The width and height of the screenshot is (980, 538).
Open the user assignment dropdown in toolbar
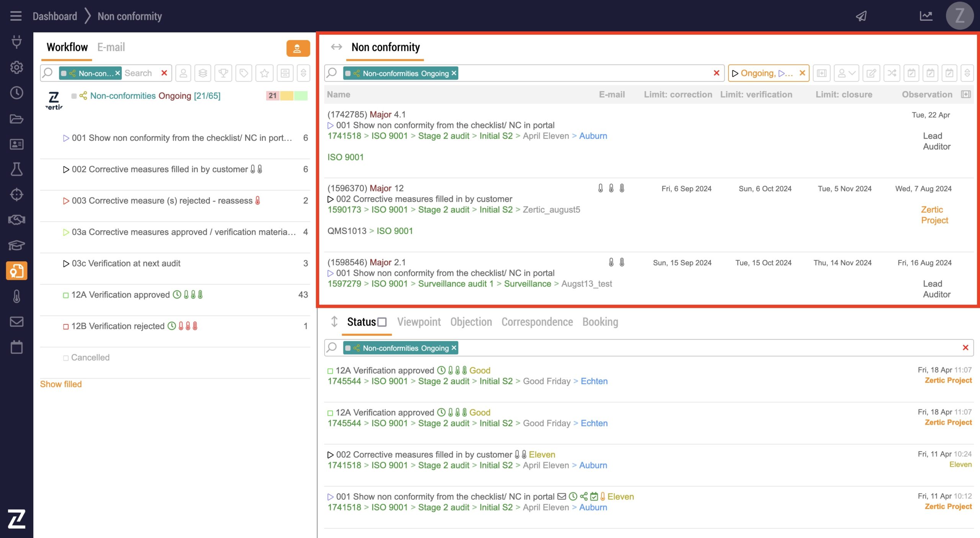(x=846, y=73)
